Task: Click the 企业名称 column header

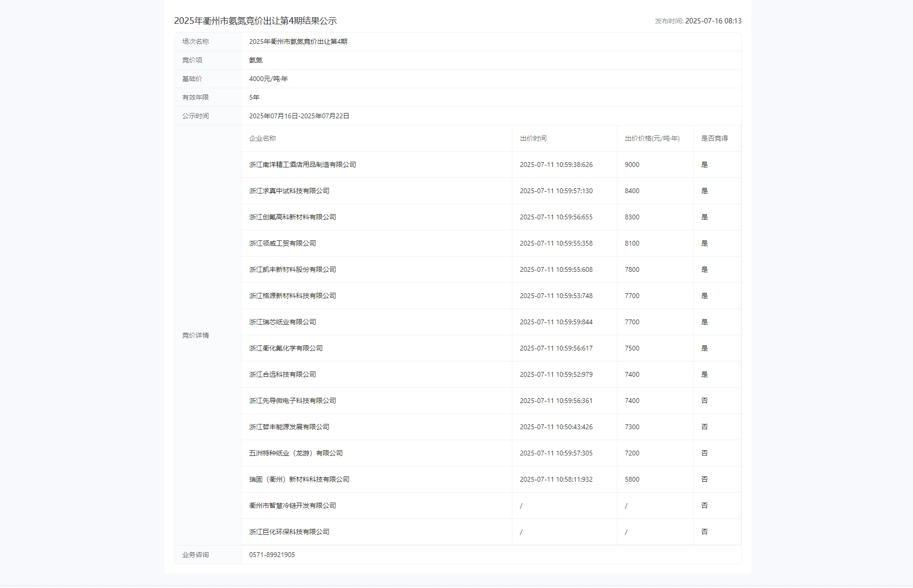Action: (x=260, y=139)
